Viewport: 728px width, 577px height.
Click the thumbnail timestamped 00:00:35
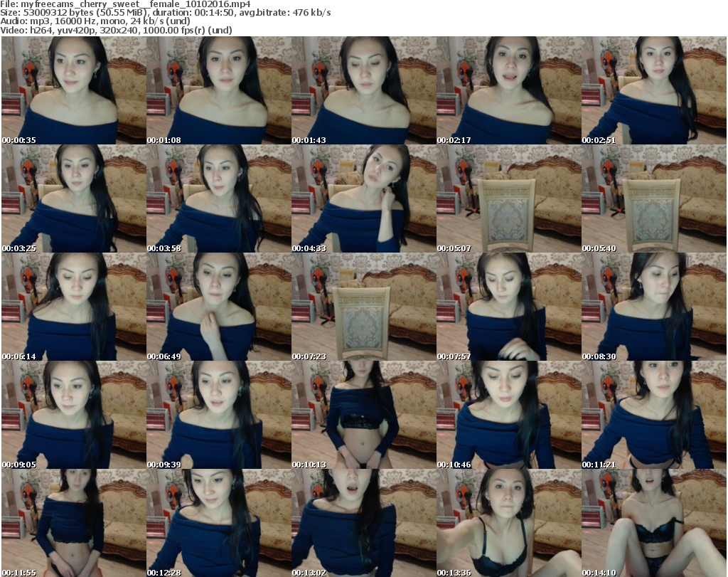tap(74, 90)
